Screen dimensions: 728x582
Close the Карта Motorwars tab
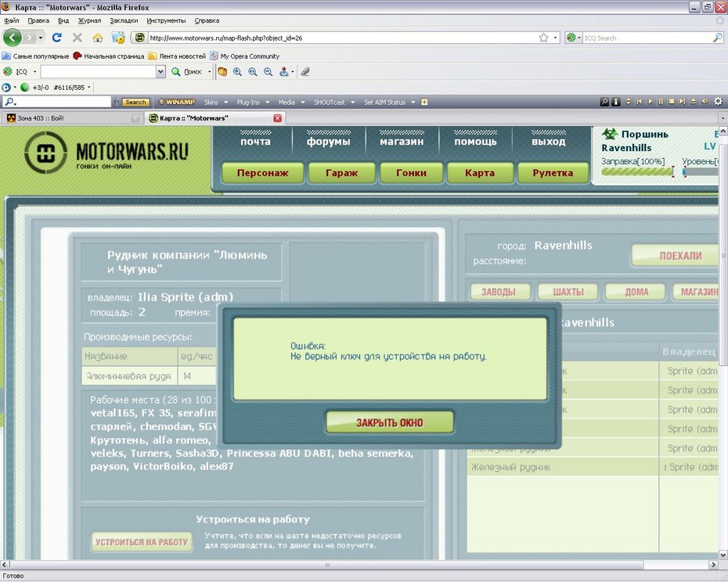pos(277,118)
